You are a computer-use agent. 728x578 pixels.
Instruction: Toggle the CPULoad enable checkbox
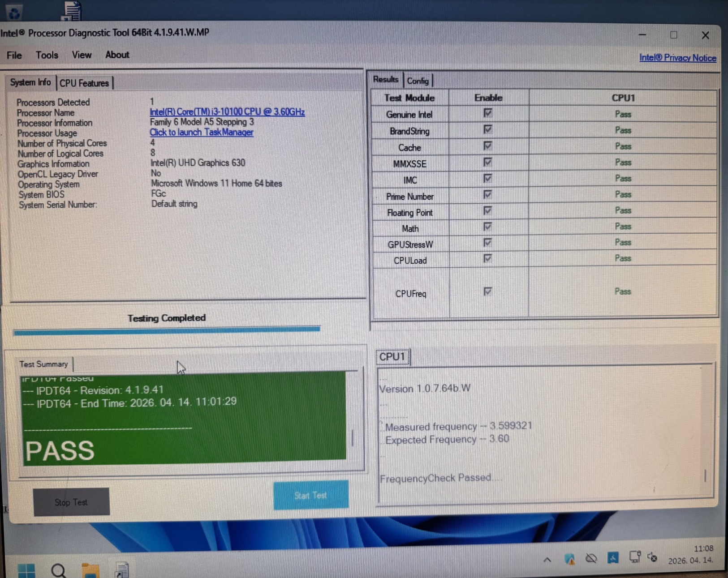click(x=488, y=258)
